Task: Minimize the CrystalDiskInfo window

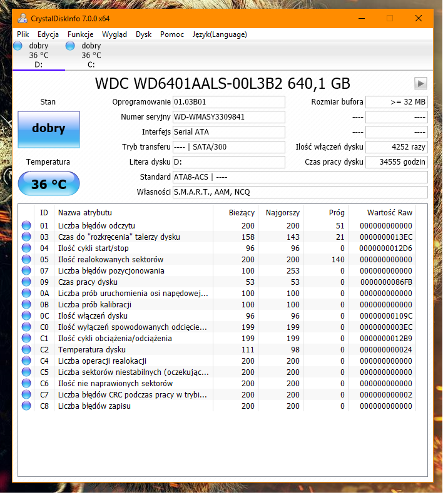Action: tap(362, 19)
